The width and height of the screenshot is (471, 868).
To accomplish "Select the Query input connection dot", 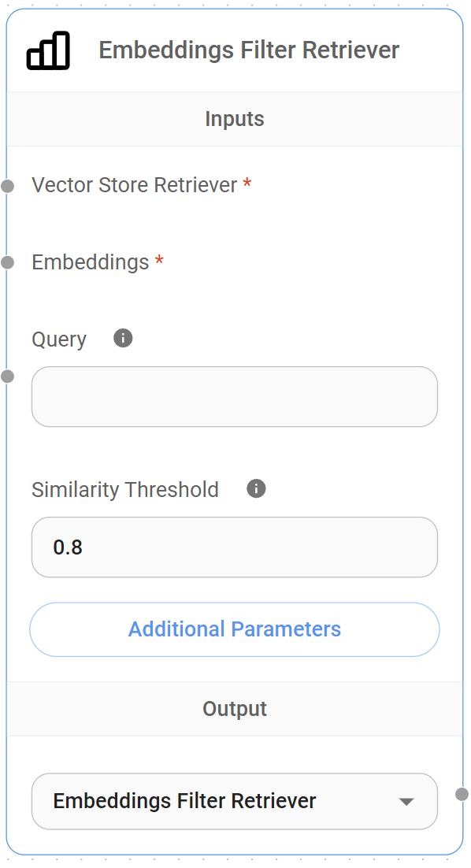I will point(8,377).
